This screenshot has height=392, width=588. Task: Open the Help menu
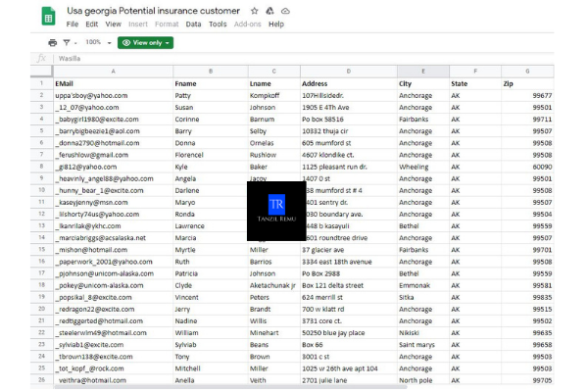point(276,24)
